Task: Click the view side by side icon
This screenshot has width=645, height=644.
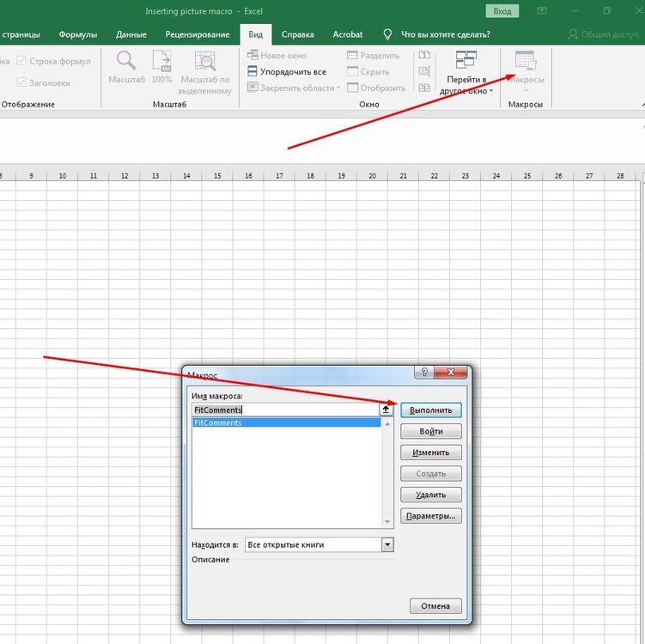Action: [x=424, y=55]
